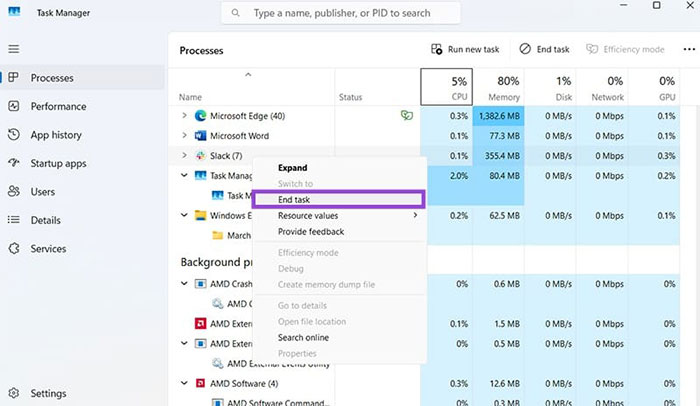This screenshot has height=406, width=700.
Task: Open the hamburger navigation menu
Action: click(x=13, y=49)
